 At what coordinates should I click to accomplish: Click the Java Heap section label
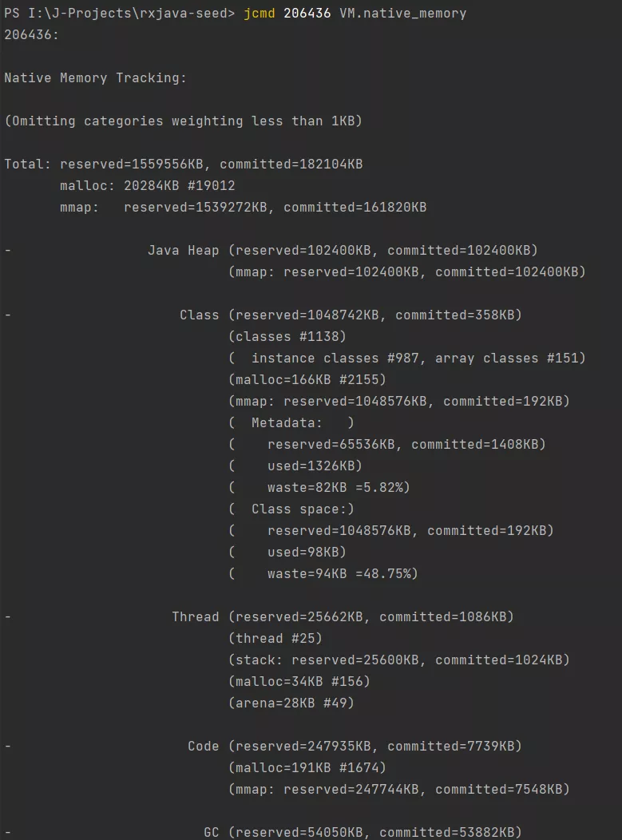(x=183, y=251)
